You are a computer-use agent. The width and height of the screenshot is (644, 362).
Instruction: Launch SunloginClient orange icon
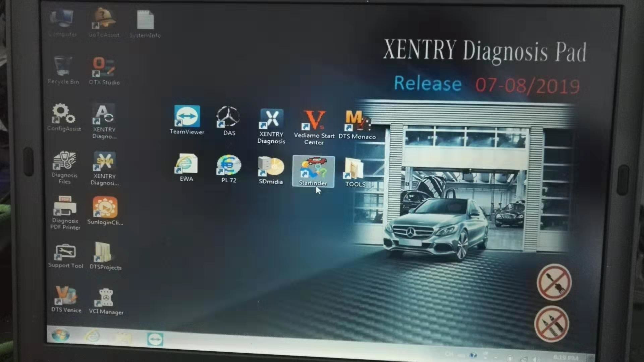click(x=105, y=211)
